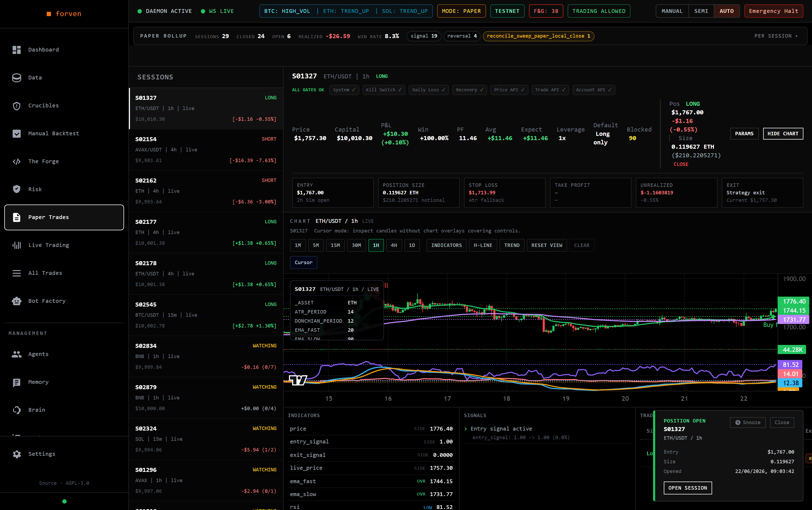
Task: Click RESET VIEW button
Action: pyautogui.click(x=547, y=245)
